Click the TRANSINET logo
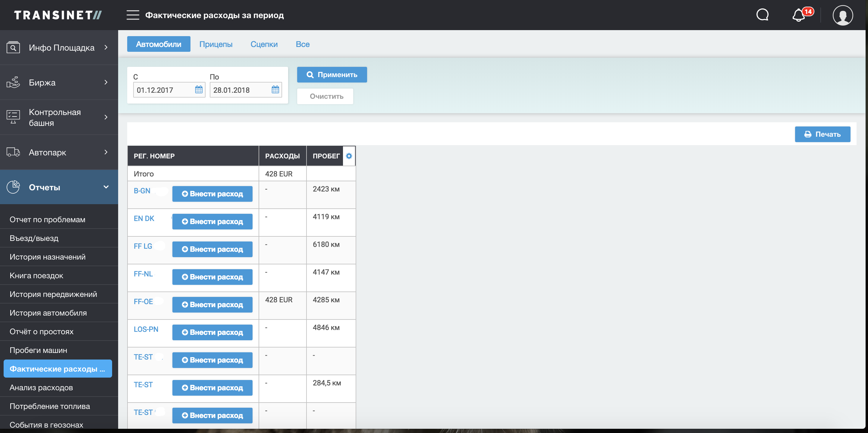This screenshot has width=868, height=433. pos(58,15)
